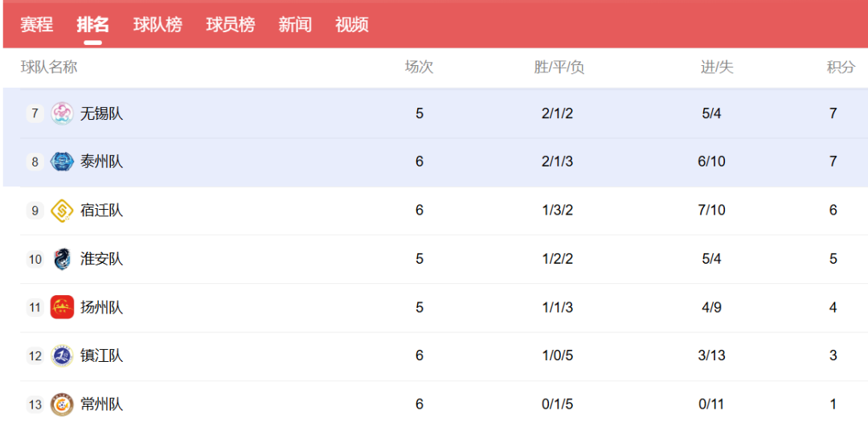Screen dimensions: 868x427
Task: Click the 无锡队 team logo
Action: pyautogui.click(x=62, y=113)
